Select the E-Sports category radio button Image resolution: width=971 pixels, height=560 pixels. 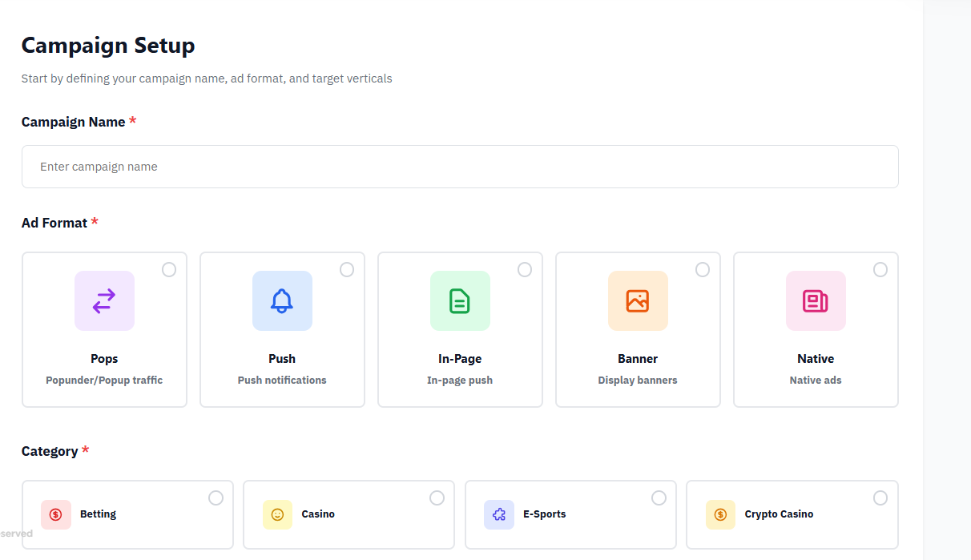pyautogui.click(x=659, y=498)
